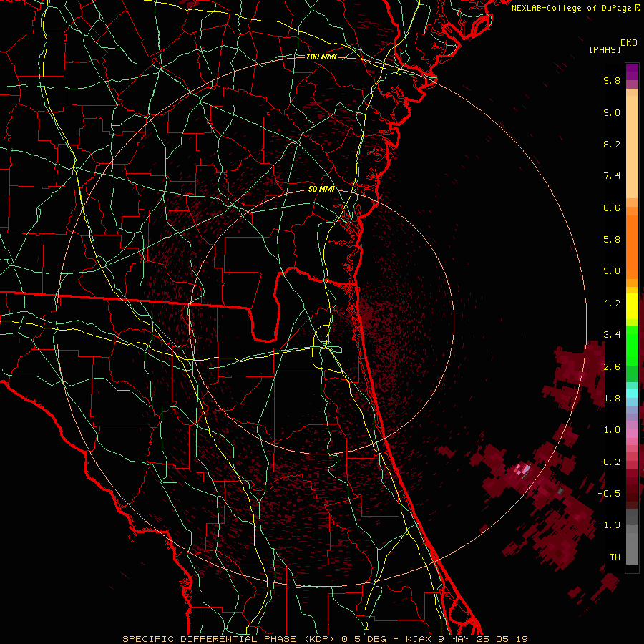
Task: Select the 5.8 scale value
Action: [x=612, y=240]
